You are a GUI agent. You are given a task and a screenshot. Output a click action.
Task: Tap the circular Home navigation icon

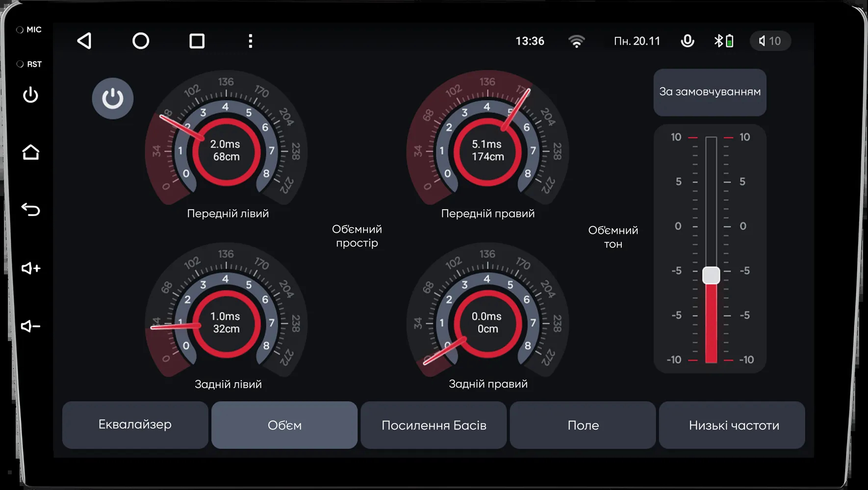click(141, 41)
